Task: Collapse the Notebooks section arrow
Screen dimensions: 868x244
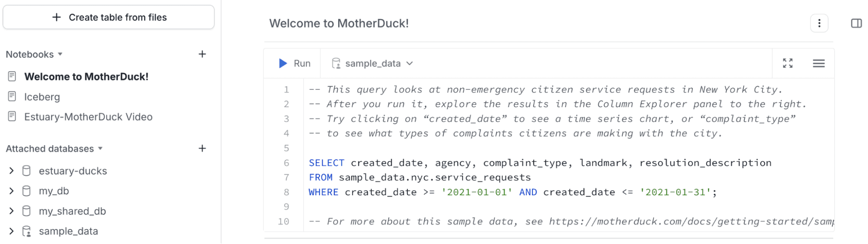Action: pos(60,54)
